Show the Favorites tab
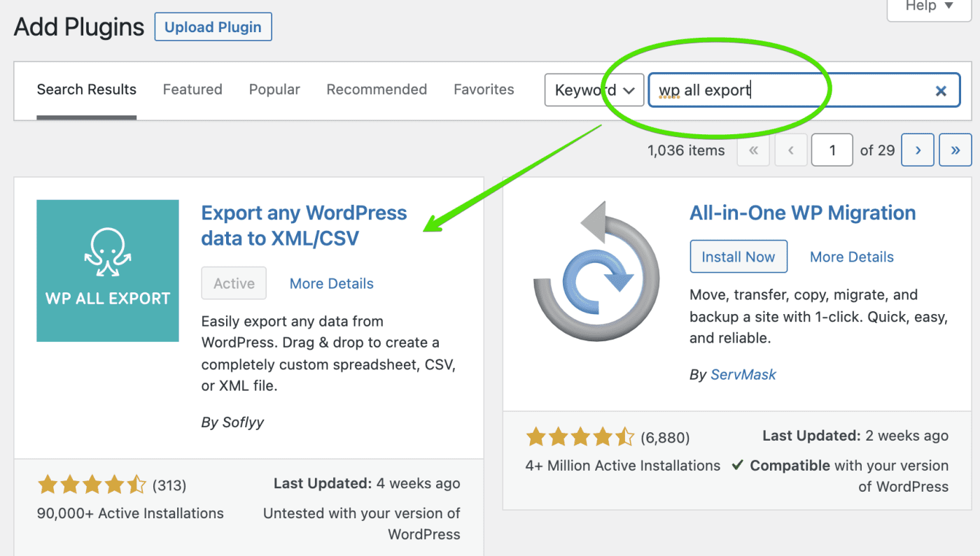Image resolution: width=980 pixels, height=556 pixels. coord(484,90)
